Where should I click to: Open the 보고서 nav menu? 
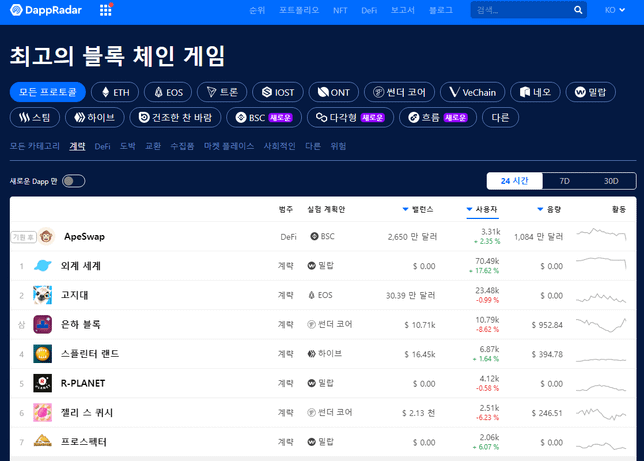[x=402, y=10]
